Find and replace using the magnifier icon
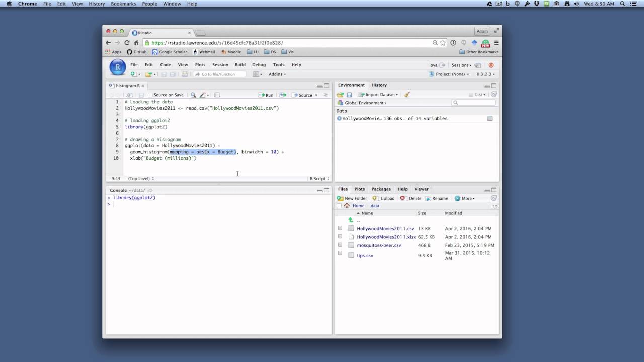 click(193, 95)
